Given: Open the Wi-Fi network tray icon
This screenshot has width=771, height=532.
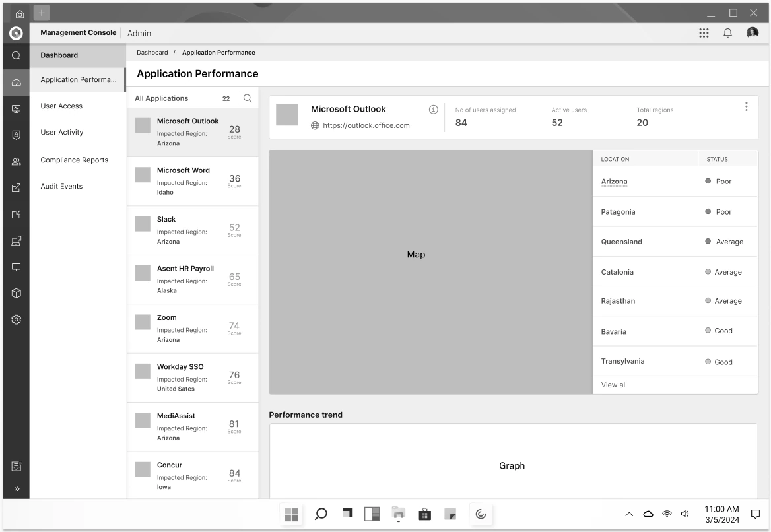Looking at the screenshot, I should pos(667,514).
